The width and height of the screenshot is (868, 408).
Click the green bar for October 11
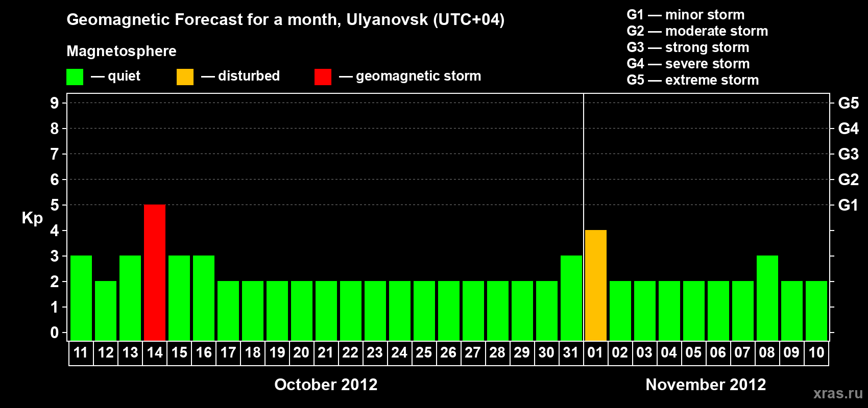tap(81, 298)
